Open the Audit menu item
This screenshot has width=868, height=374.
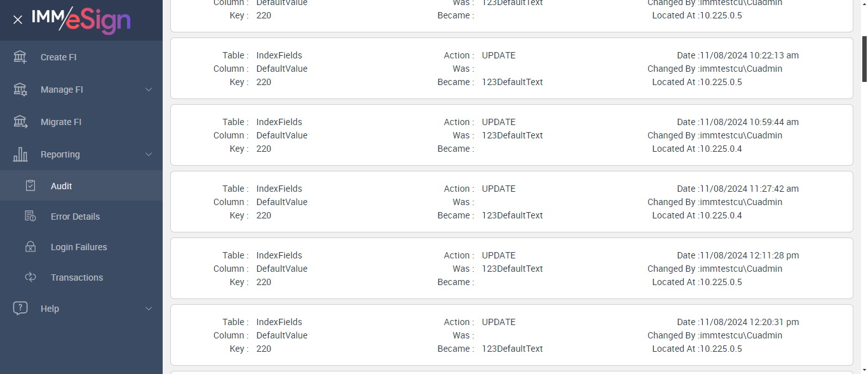pyautogui.click(x=62, y=186)
